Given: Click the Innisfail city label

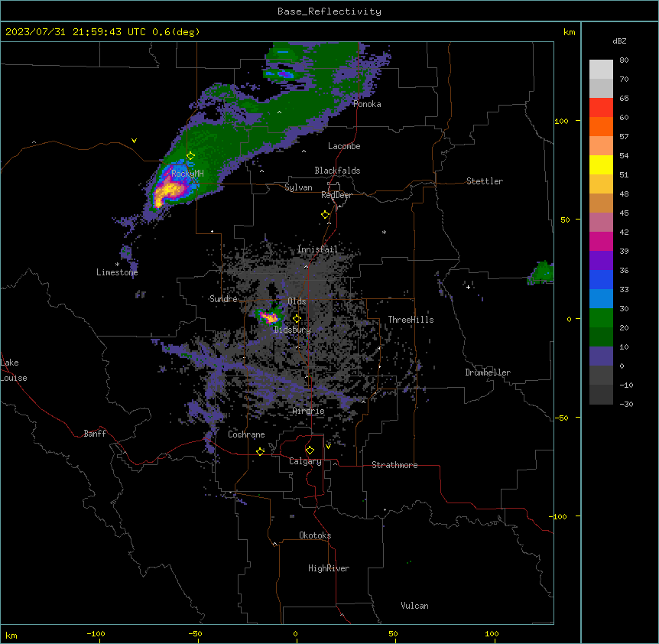Looking at the screenshot, I should pos(317,249).
